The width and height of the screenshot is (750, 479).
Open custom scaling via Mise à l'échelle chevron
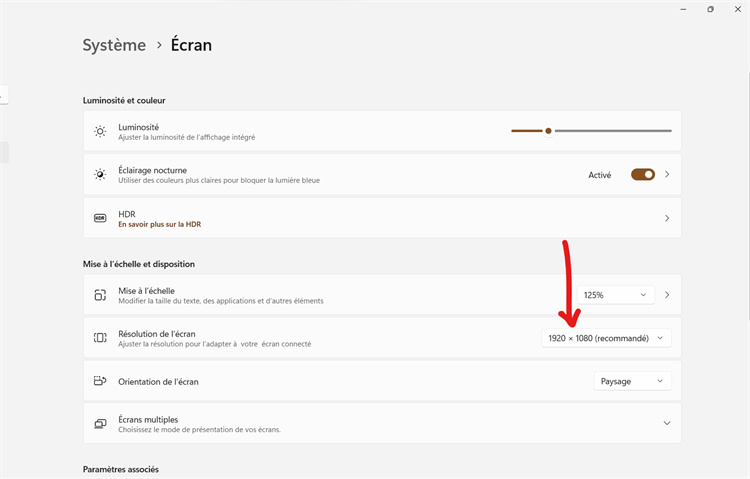click(667, 295)
